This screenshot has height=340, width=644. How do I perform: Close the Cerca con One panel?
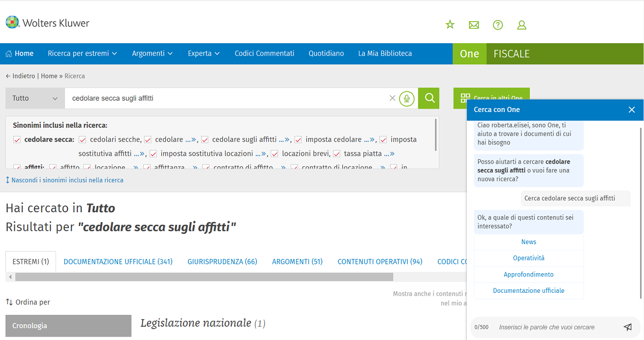pyautogui.click(x=632, y=110)
